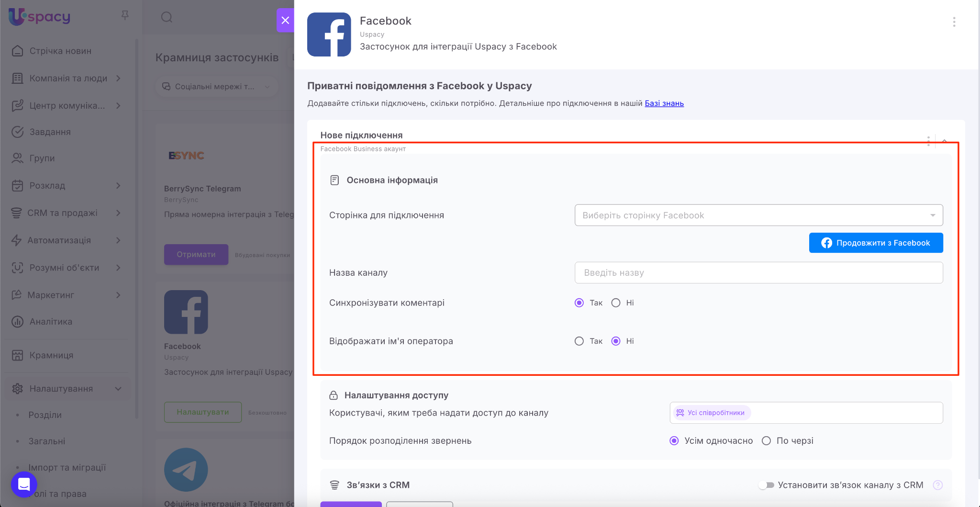This screenshot has width=980, height=507.
Task: Pin the sidebar with pin icon
Action: pos(125,16)
